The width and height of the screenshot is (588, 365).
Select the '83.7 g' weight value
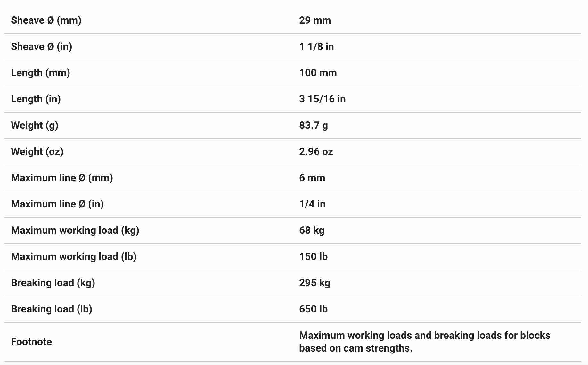(313, 125)
